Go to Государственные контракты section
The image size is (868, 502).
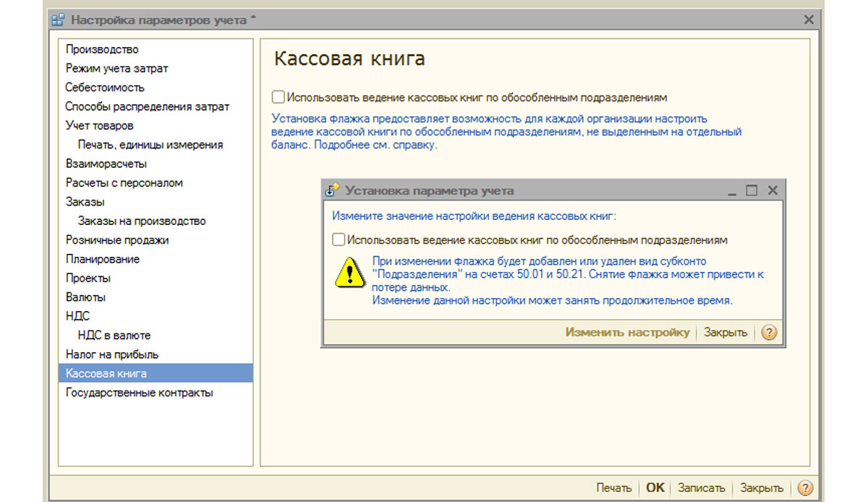[139, 393]
